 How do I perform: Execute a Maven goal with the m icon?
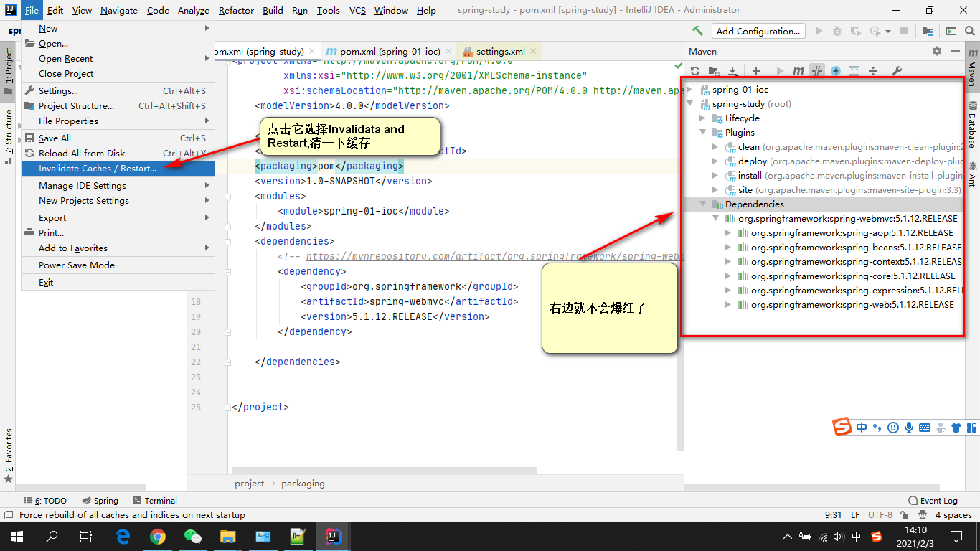[x=798, y=71]
